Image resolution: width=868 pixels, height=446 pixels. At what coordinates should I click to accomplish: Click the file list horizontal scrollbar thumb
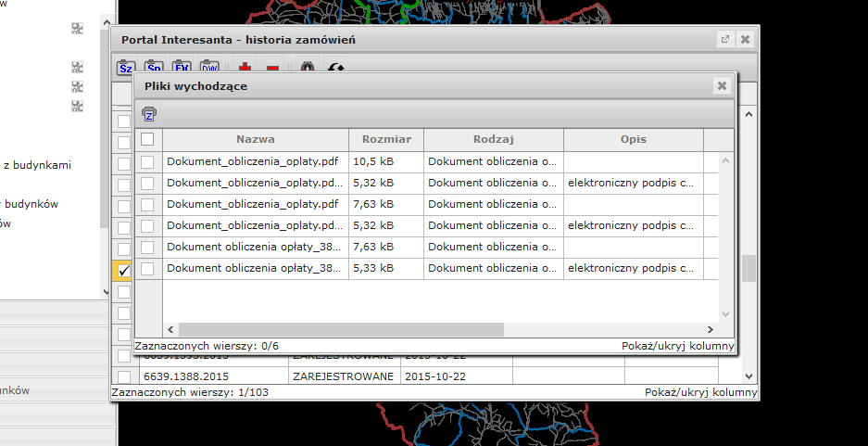(341, 329)
